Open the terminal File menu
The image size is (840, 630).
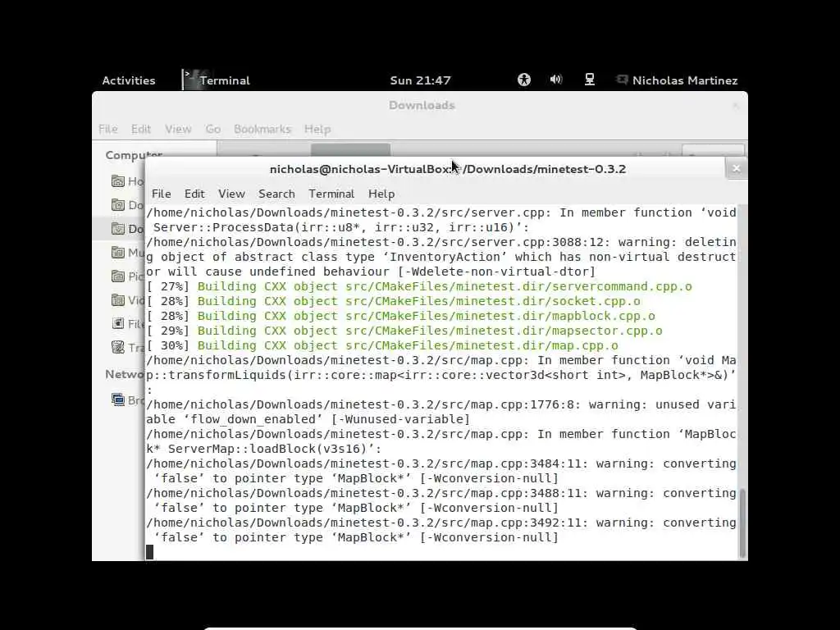pyautogui.click(x=162, y=194)
